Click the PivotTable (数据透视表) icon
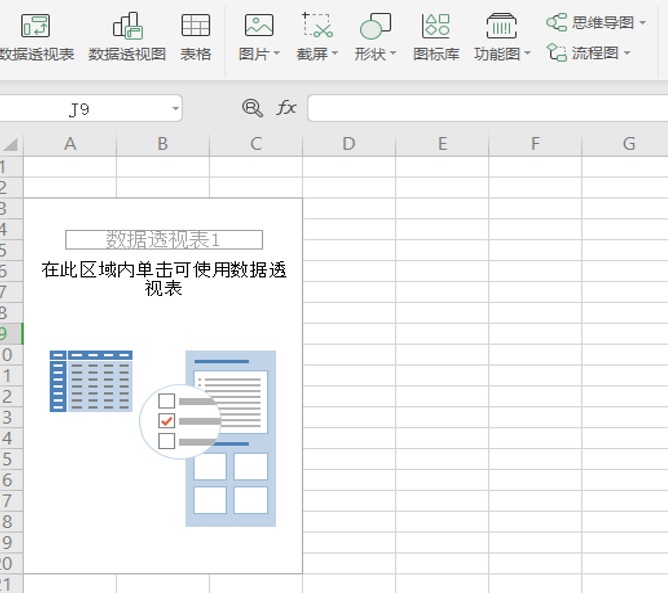This screenshot has height=593, width=668. pos(35,27)
